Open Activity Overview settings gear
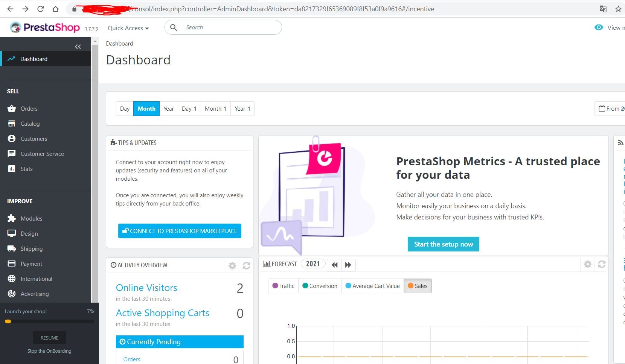 (x=232, y=266)
